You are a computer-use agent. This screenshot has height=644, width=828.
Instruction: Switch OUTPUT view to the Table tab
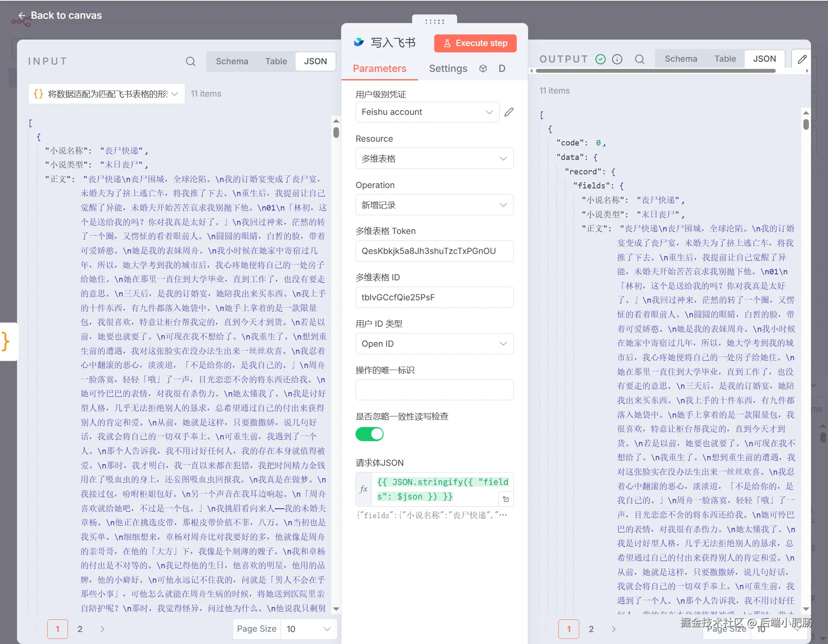click(x=725, y=59)
